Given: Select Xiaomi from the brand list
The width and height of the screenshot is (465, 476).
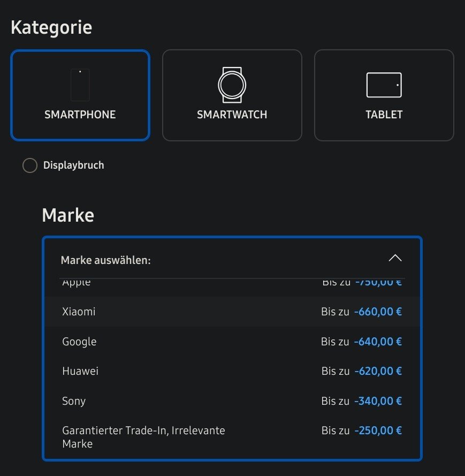Looking at the screenshot, I should (x=79, y=312).
